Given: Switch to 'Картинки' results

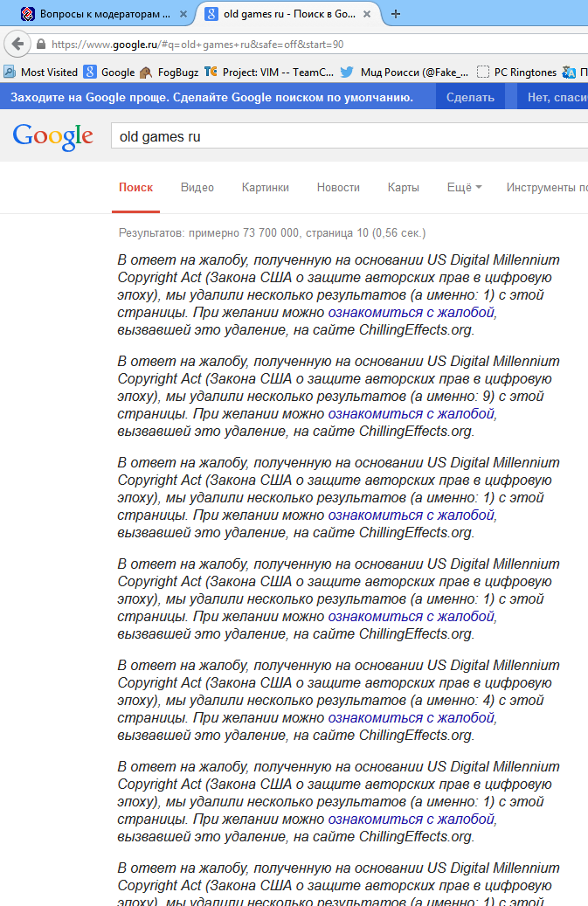Looking at the screenshot, I should pos(265,187).
